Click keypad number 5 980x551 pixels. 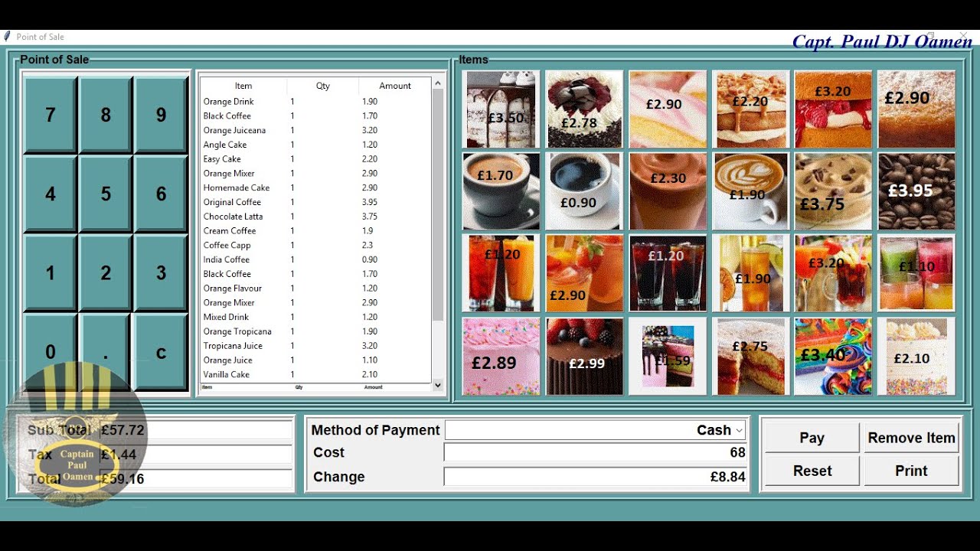106,194
